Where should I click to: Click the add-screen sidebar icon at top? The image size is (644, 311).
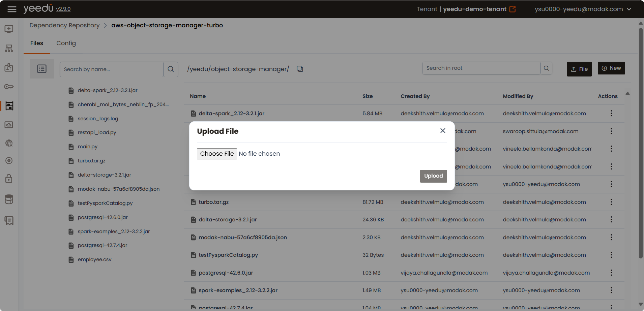coord(9,29)
